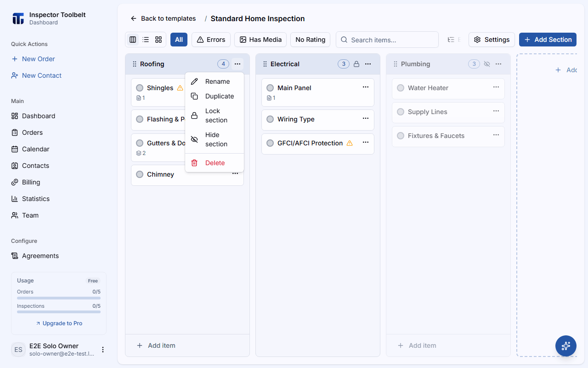
Task: Choose Rename from the section menu
Action: coord(215,81)
